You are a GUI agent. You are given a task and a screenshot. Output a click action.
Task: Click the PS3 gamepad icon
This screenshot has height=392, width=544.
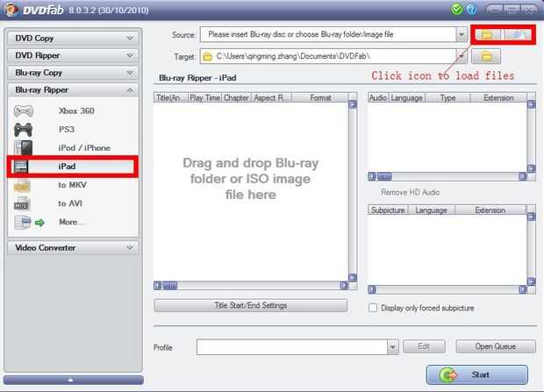point(23,130)
